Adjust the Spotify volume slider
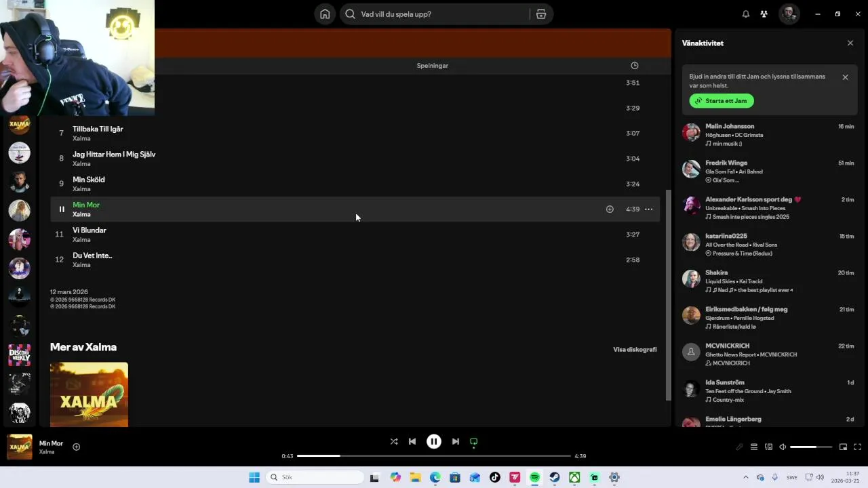868x488 pixels. (x=812, y=447)
